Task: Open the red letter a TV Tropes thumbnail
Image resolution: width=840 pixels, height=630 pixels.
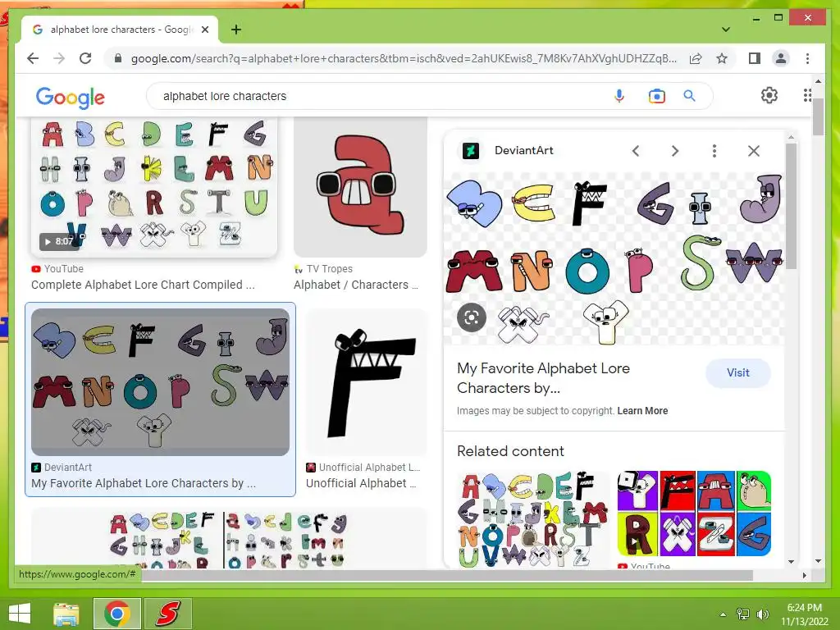Action: (x=360, y=186)
